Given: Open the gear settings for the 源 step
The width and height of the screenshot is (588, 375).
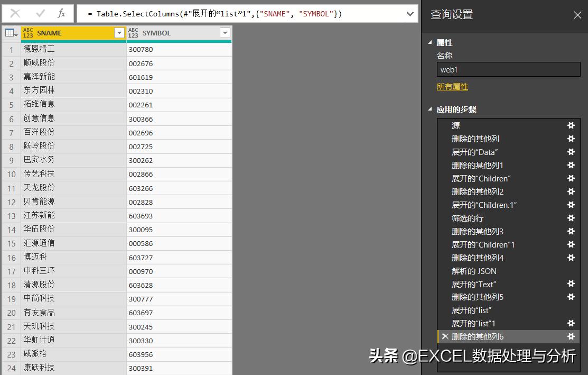Looking at the screenshot, I should tap(571, 125).
